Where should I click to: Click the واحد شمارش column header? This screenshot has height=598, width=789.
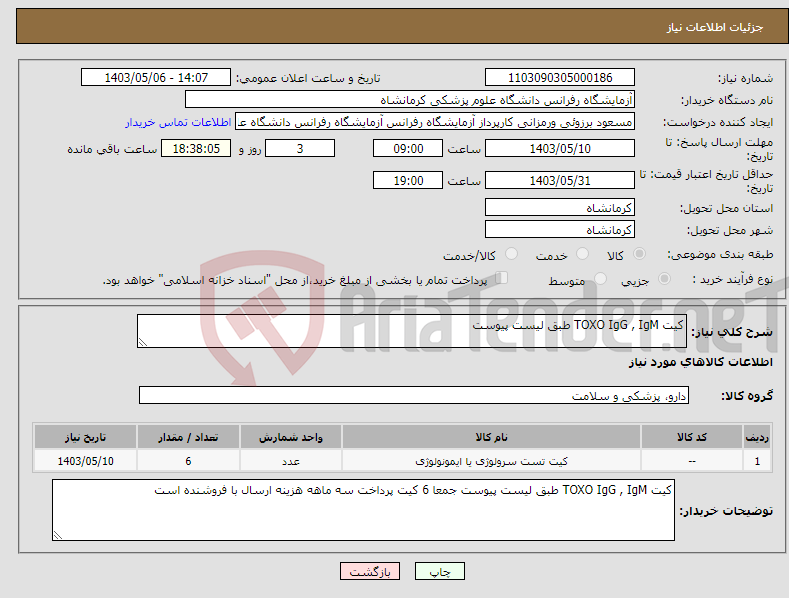(291, 437)
